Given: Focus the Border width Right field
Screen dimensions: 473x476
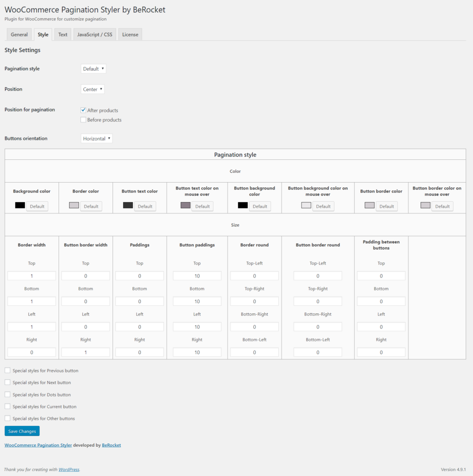Looking at the screenshot, I should coord(32,352).
